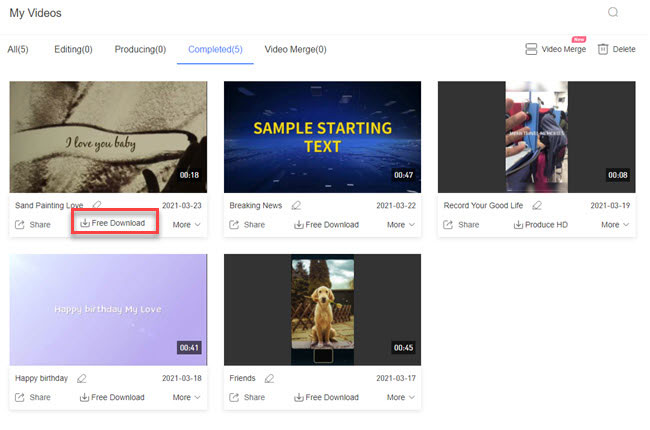
Task: Click share icon for Record Your Good Life
Action: pos(448,224)
